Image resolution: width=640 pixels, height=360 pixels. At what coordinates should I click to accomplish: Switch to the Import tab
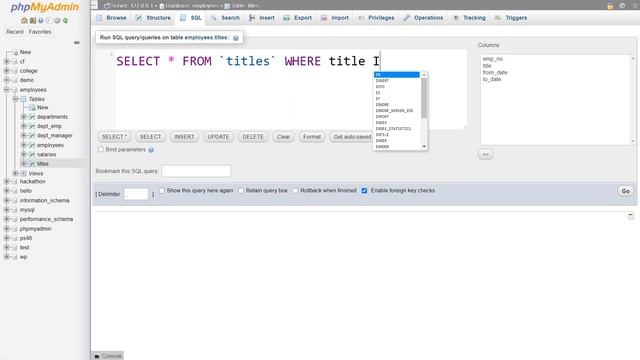[335, 18]
